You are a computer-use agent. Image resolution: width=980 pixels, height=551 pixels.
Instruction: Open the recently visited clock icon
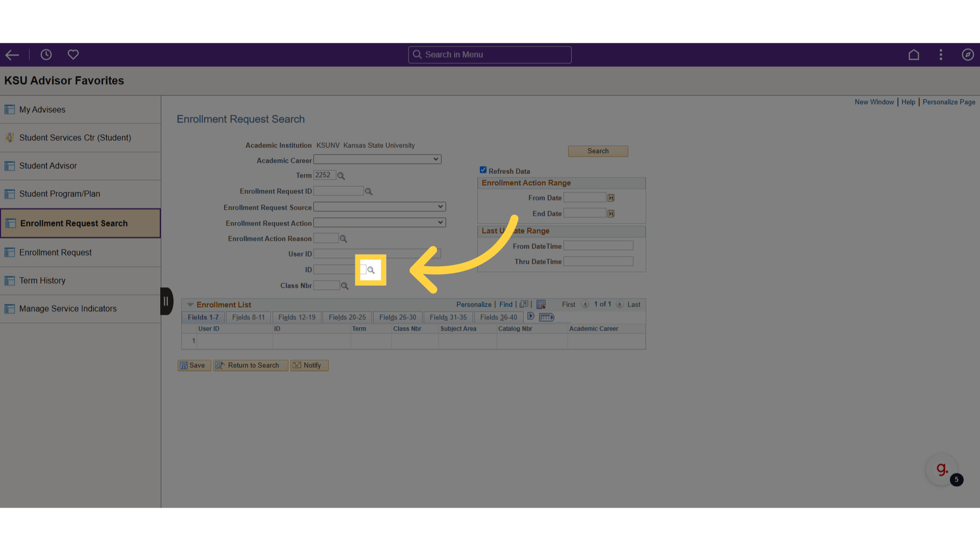[46, 55]
